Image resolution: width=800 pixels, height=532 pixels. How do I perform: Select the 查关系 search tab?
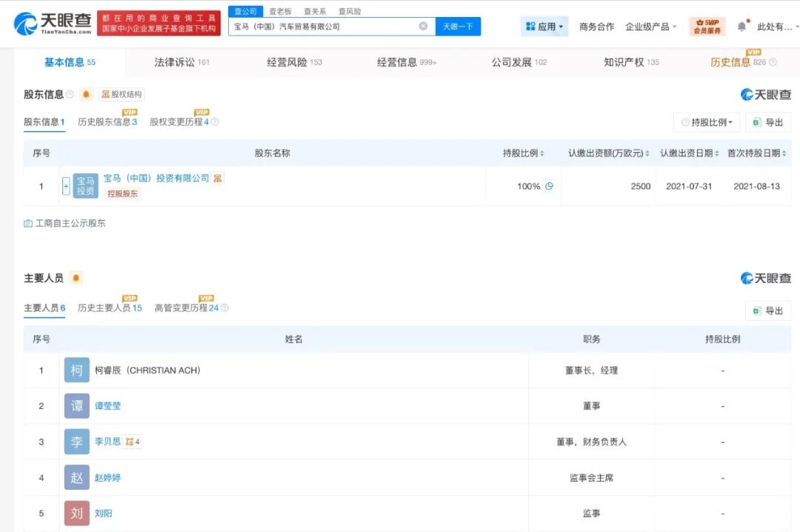315,11
